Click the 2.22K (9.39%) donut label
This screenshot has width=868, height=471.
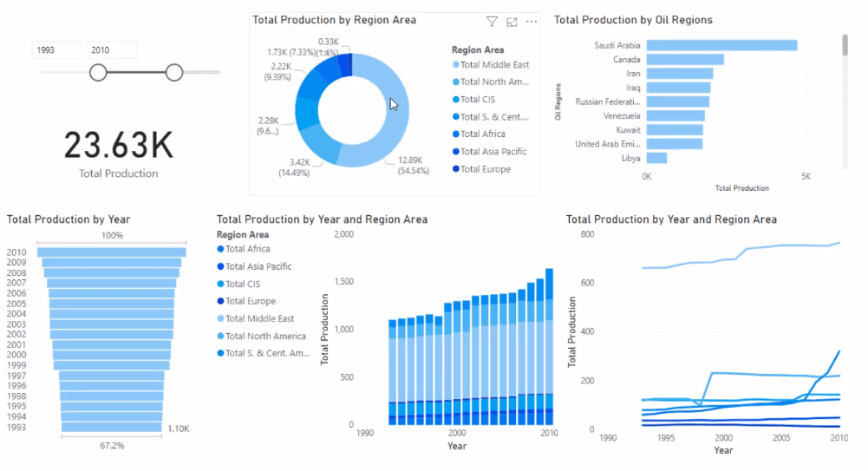(x=278, y=71)
